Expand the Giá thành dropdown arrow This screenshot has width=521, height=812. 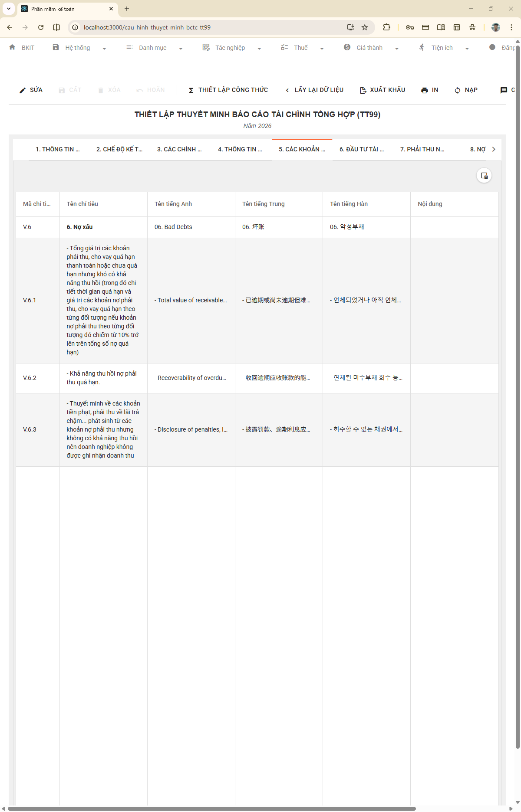[397, 49]
